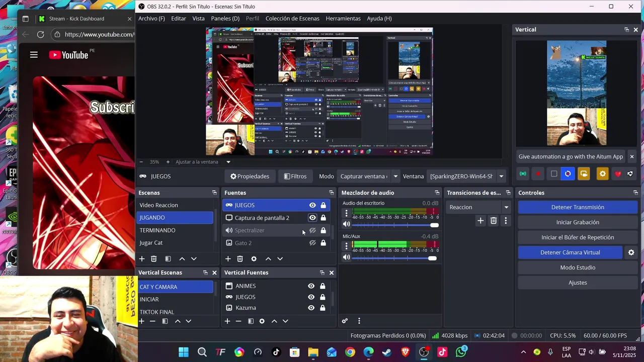Start vertical recording red dot icon
Screen dimensions: 644x362
point(538,174)
